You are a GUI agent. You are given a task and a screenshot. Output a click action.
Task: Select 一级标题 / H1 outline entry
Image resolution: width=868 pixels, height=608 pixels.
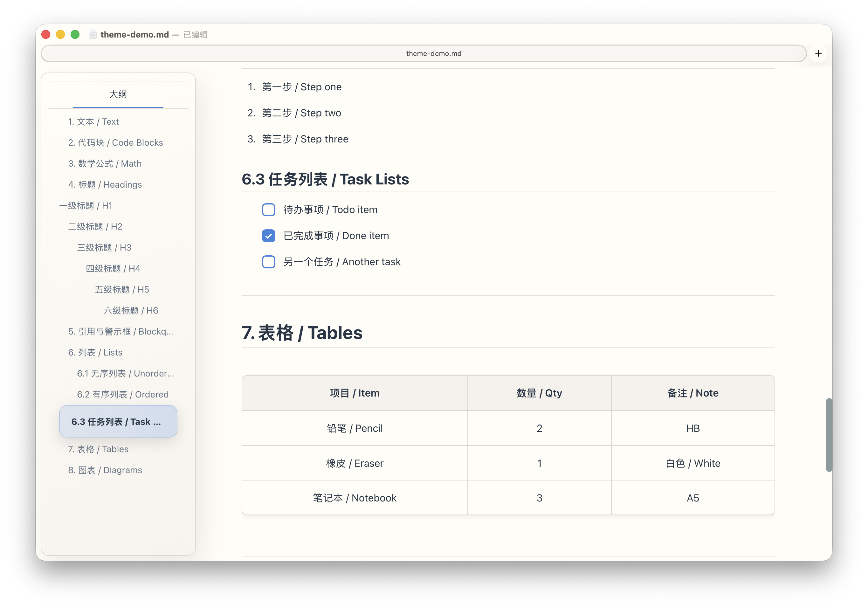click(86, 205)
